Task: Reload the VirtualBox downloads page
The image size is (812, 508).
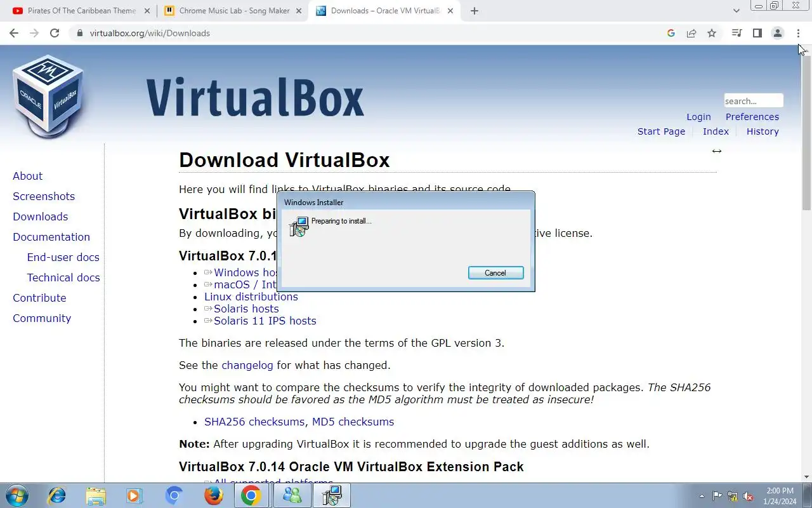Action: tap(55, 33)
